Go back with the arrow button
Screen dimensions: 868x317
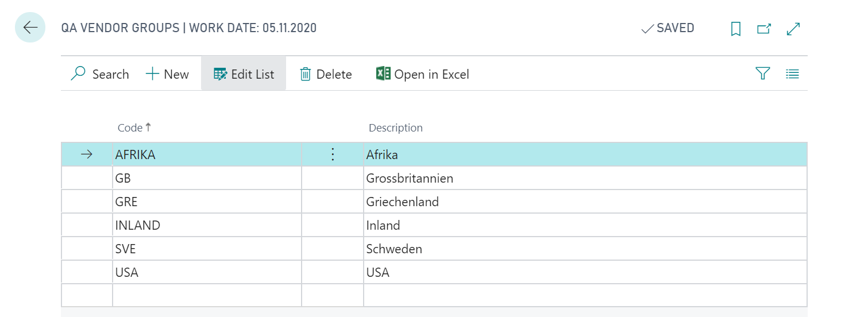(x=30, y=28)
